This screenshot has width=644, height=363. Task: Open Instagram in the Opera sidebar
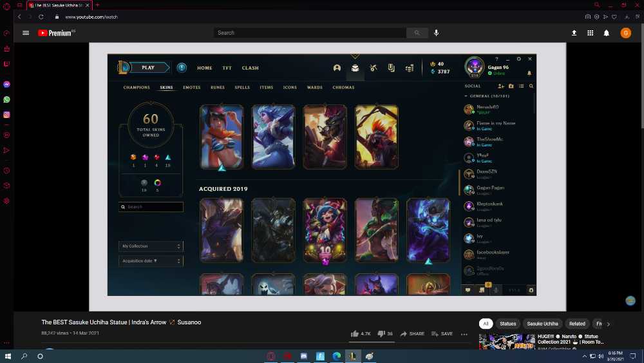6,115
